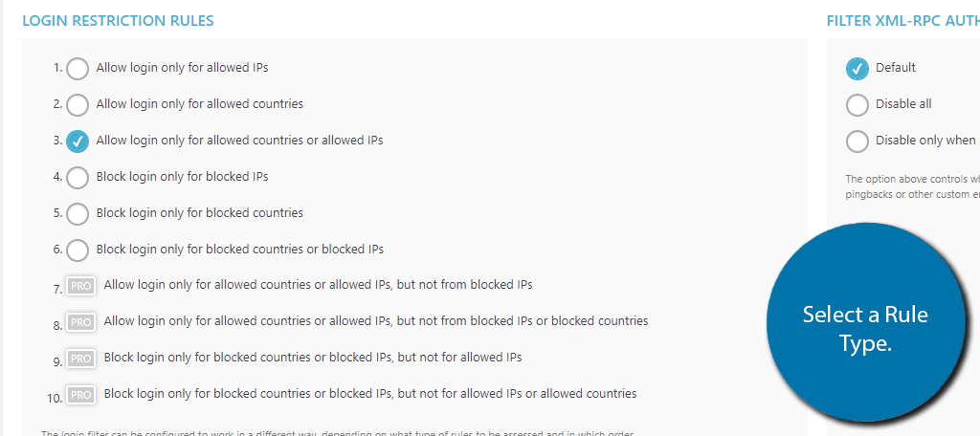
Task: Select the "Disable only when" XML-RPC option
Action: (857, 142)
